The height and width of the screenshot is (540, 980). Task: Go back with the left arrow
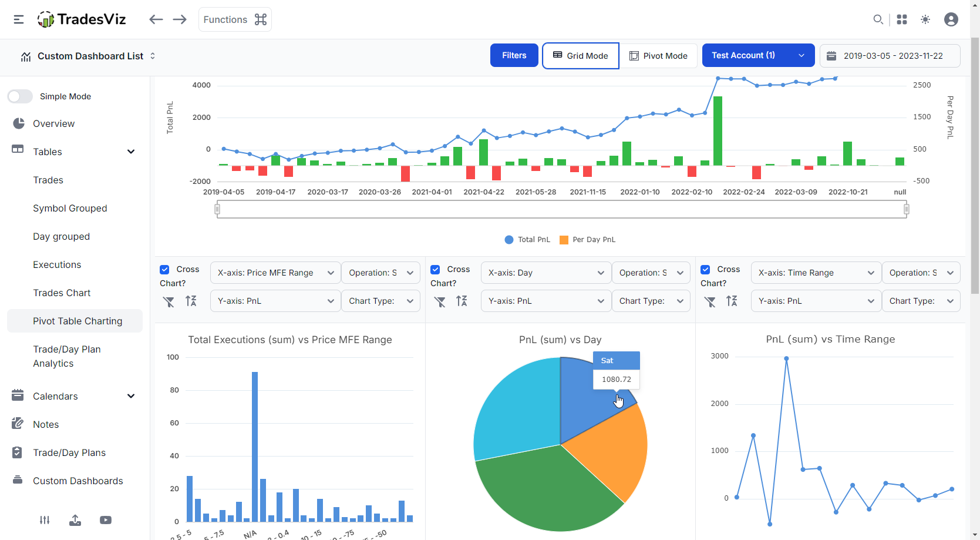coord(156,19)
